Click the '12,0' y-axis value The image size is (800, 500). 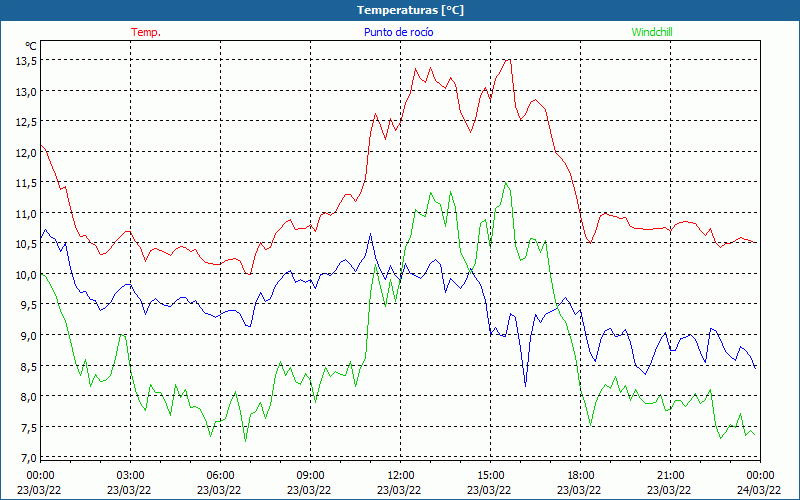27,153
